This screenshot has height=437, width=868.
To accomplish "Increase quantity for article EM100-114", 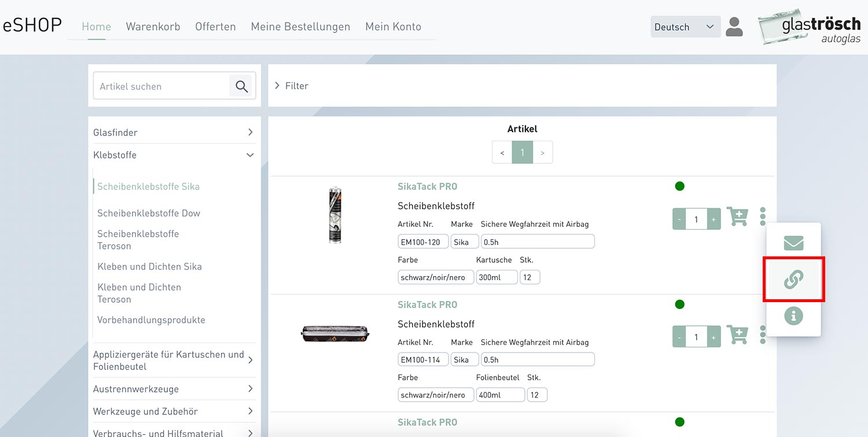I will click(713, 337).
